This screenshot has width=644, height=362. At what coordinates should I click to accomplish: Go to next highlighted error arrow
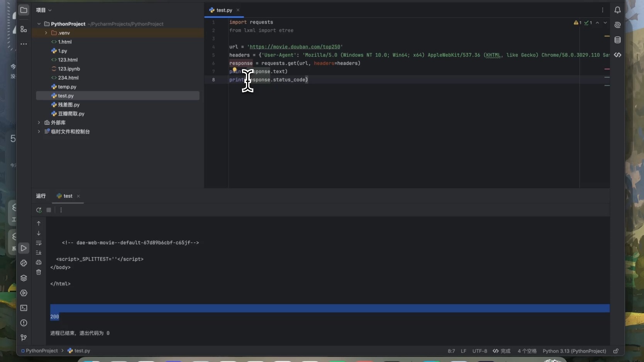605,23
